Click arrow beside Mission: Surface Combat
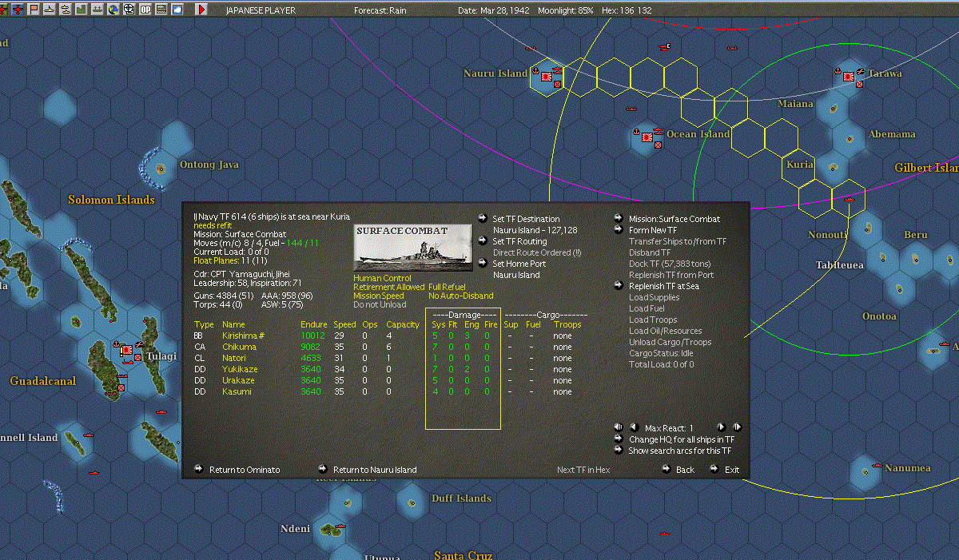Viewport: 959px width, 560px height. tap(619, 218)
